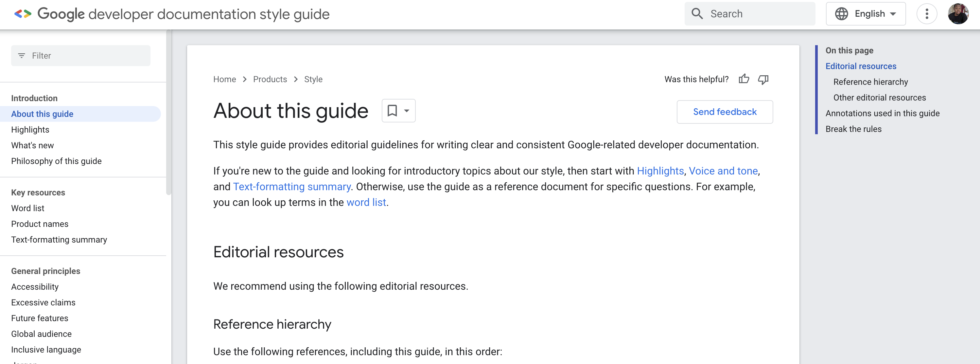Click the Search input field
This screenshot has height=364, width=980.
pos(749,14)
